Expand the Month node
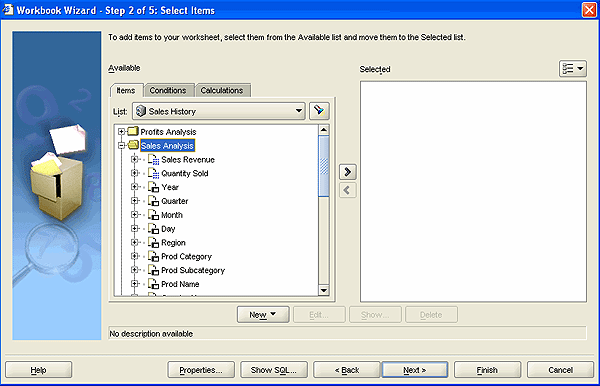 pyautogui.click(x=134, y=215)
